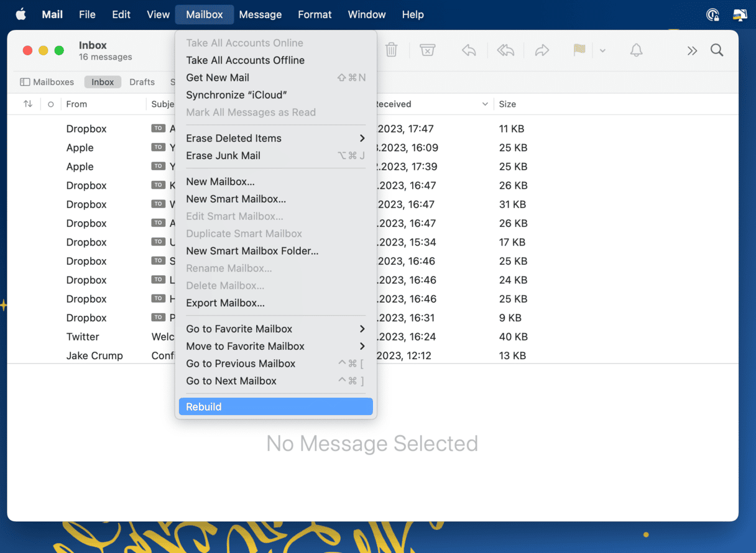The image size is (756, 553).
Task: Click the read status circle column header
Action: pos(50,104)
